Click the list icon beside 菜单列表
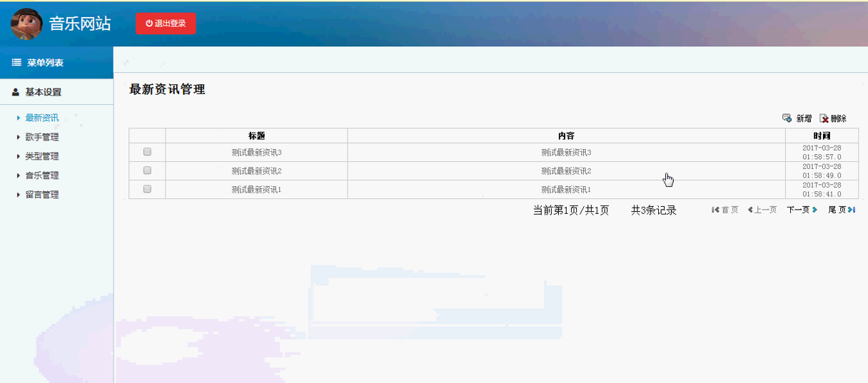868x383 pixels. (x=16, y=63)
